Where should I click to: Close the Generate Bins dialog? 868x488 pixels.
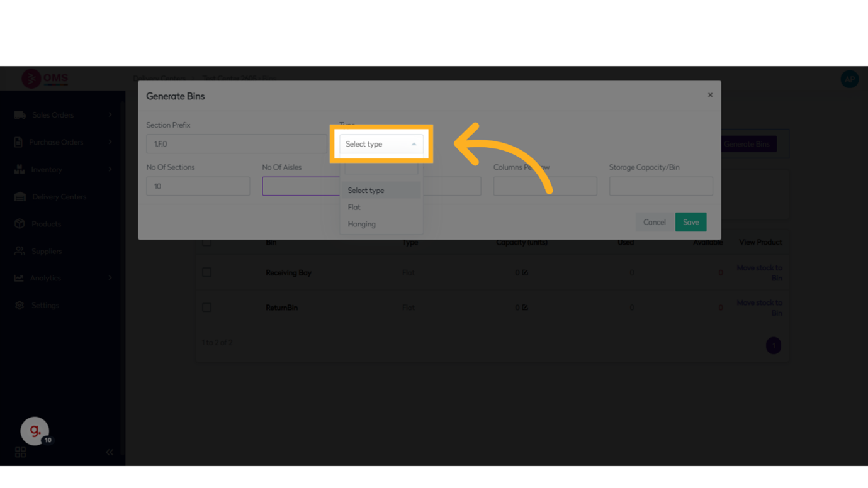pyautogui.click(x=710, y=95)
